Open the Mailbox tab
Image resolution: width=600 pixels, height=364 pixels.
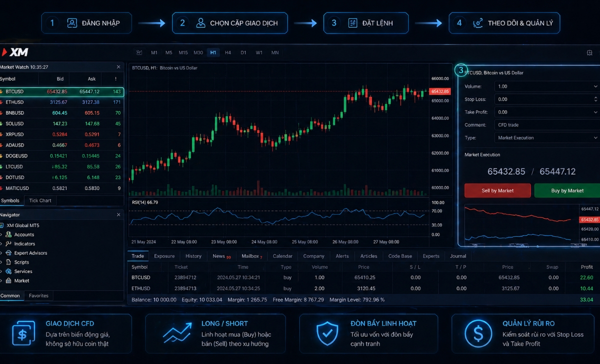point(249,255)
